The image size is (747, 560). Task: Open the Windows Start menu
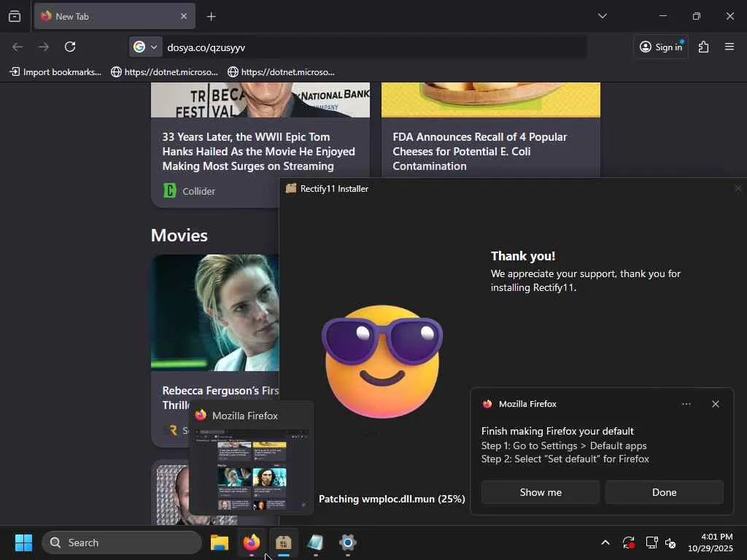pyautogui.click(x=23, y=542)
